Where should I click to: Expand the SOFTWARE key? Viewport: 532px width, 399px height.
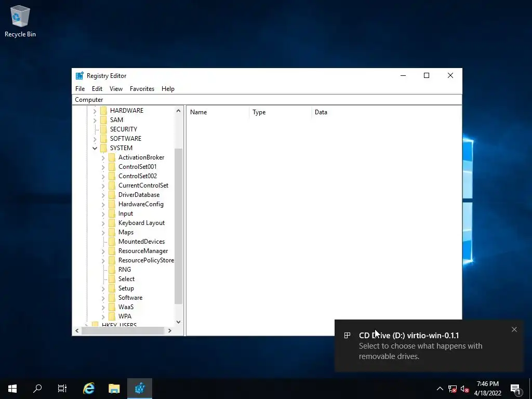(x=95, y=139)
